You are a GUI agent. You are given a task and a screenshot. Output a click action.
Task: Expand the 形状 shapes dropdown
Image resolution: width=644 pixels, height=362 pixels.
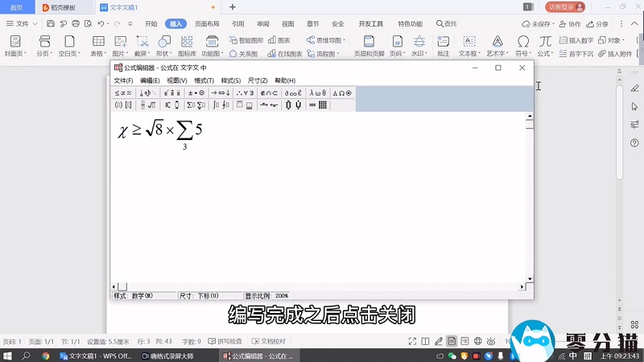pos(163,54)
